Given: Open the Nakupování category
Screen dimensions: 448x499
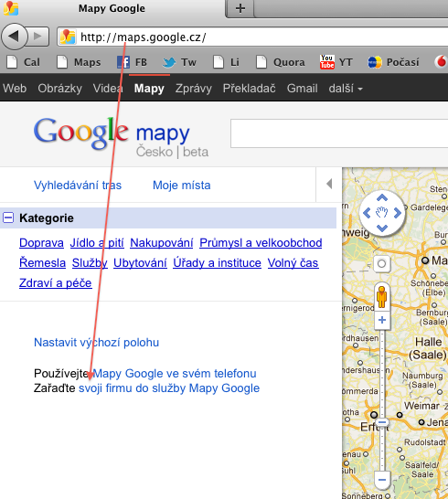Looking at the screenshot, I should [x=162, y=243].
